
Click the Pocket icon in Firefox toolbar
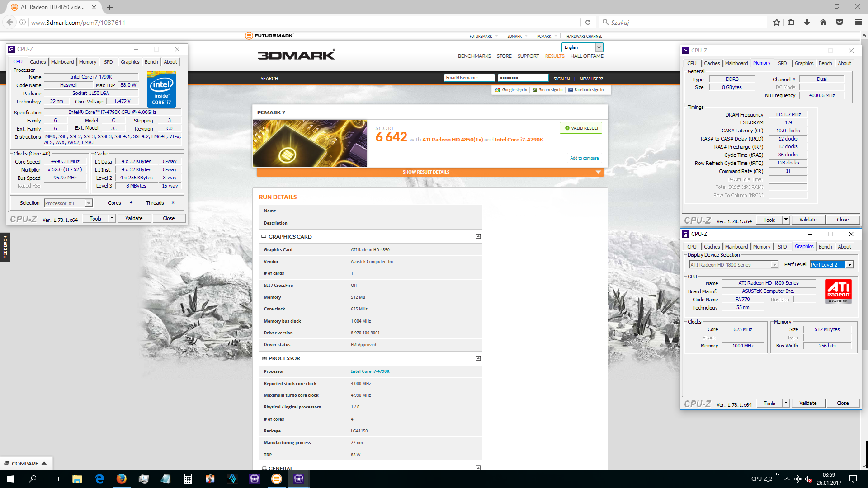pos(840,22)
